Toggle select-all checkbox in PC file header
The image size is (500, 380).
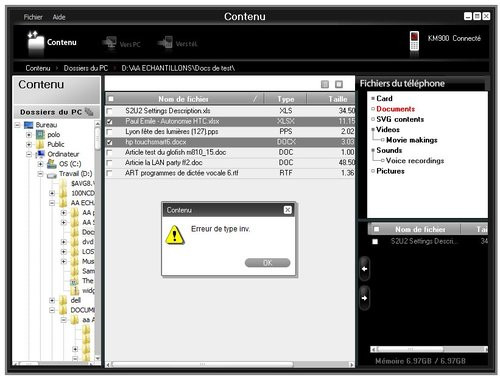pos(111,99)
